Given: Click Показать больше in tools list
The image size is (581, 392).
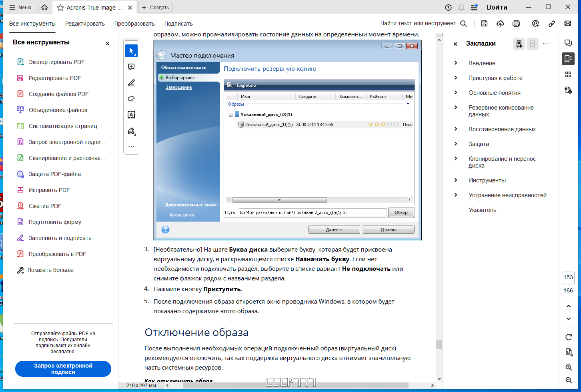Looking at the screenshot, I should pos(45,270).
